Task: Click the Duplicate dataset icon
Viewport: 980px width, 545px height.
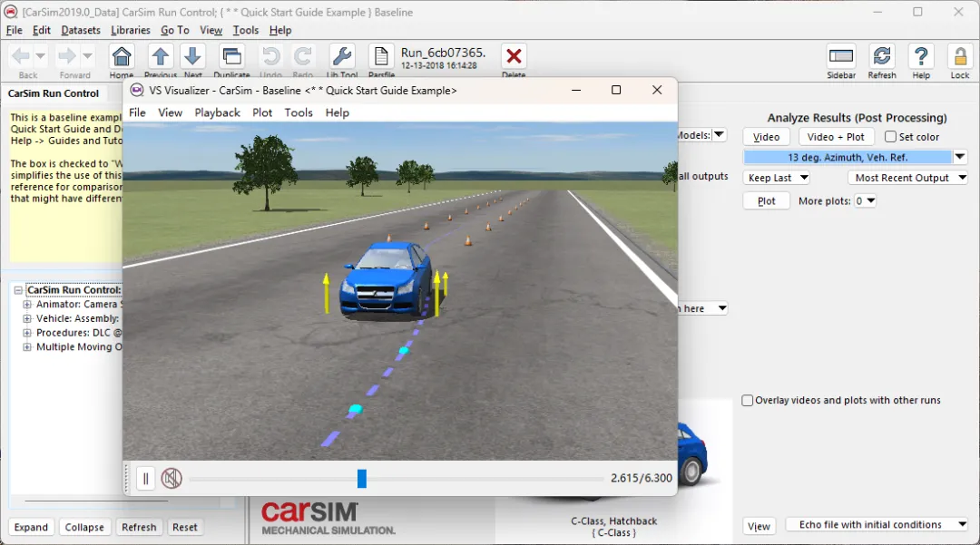Action: coord(232,57)
